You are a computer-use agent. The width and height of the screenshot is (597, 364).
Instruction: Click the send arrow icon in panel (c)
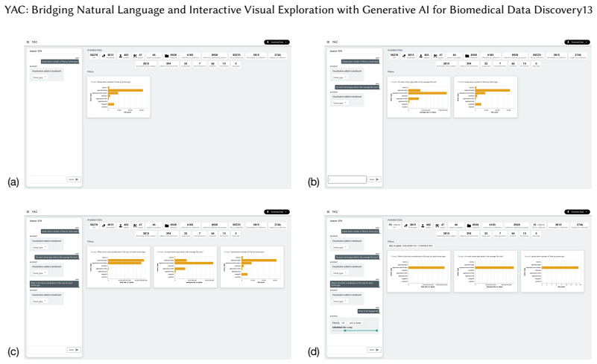[x=77, y=350]
